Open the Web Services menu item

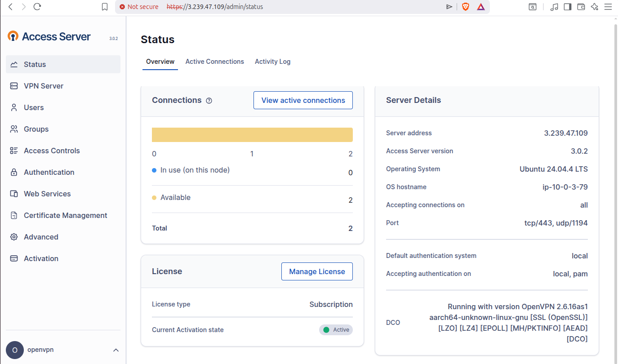coord(47,194)
